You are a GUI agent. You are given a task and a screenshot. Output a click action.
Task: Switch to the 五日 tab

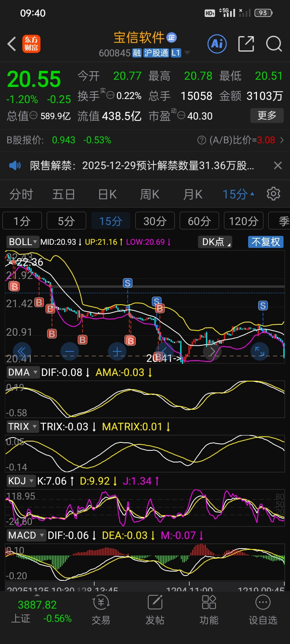(x=64, y=194)
